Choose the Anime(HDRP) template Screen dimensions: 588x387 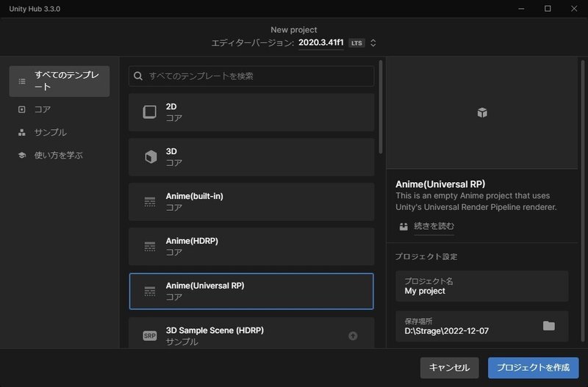coord(251,246)
